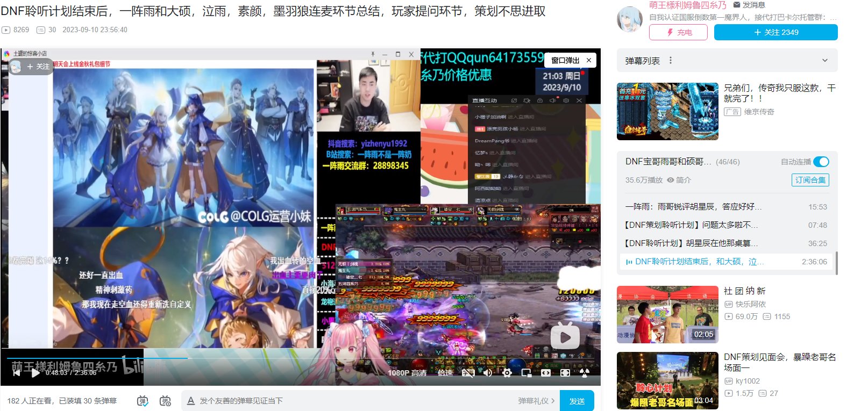Open ad title 兄弟们，传奇我只服这款
The width and height of the screenshot is (868, 411).
point(779,93)
